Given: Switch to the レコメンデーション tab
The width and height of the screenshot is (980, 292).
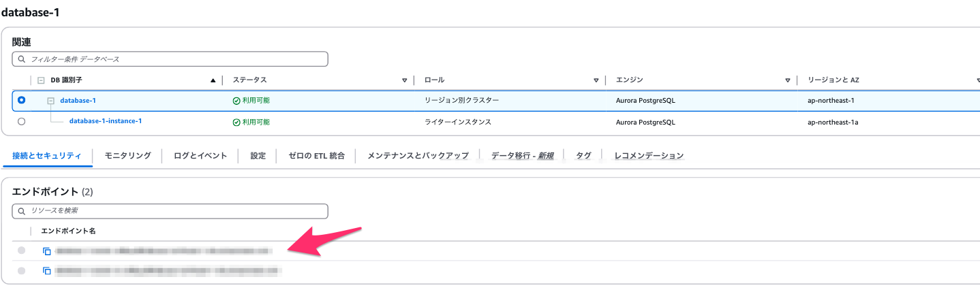Looking at the screenshot, I should coord(649,155).
